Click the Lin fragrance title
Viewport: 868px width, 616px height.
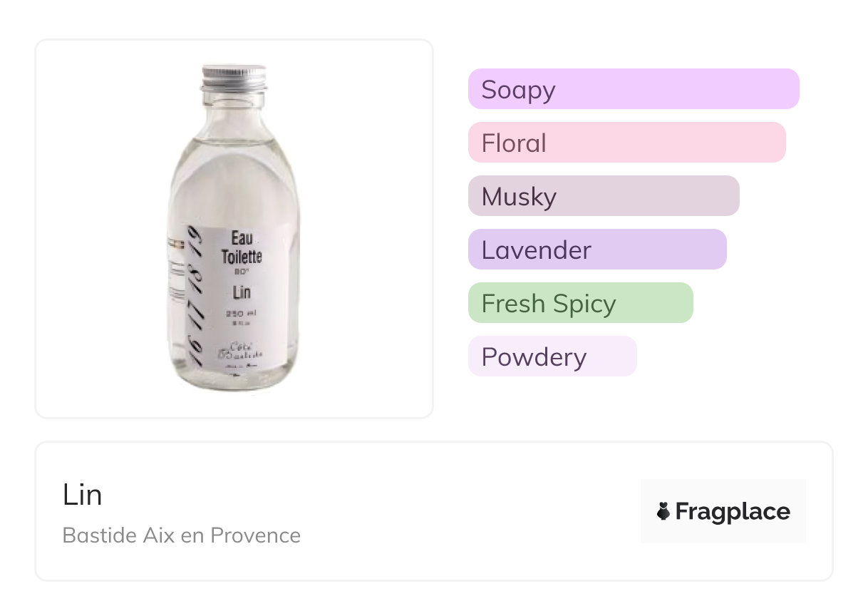(82, 495)
